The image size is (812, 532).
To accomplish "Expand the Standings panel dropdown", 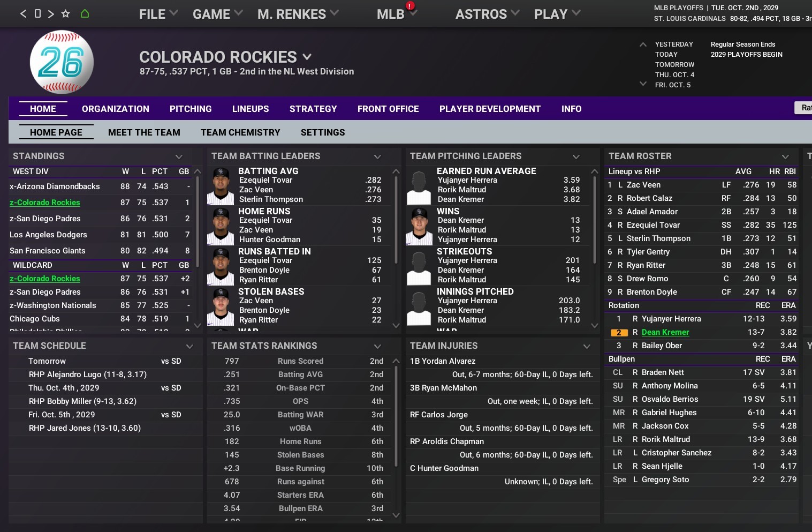I will coord(179,156).
